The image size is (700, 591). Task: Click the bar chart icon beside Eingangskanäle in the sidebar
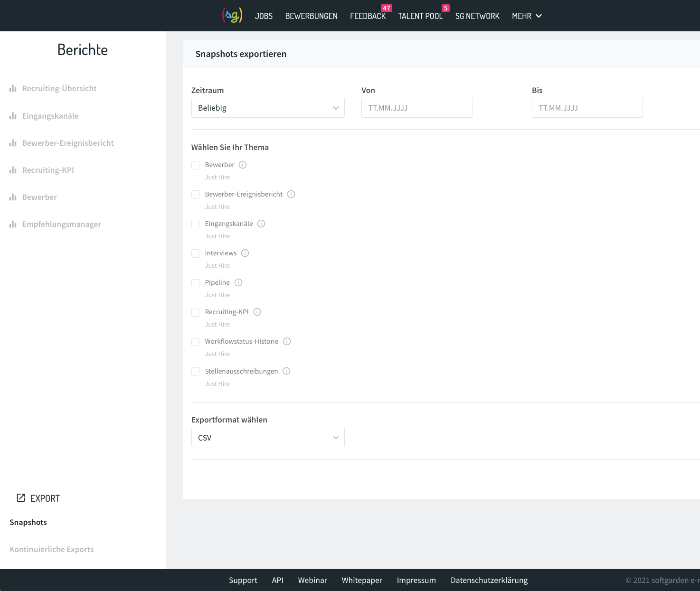(x=13, y=116)
